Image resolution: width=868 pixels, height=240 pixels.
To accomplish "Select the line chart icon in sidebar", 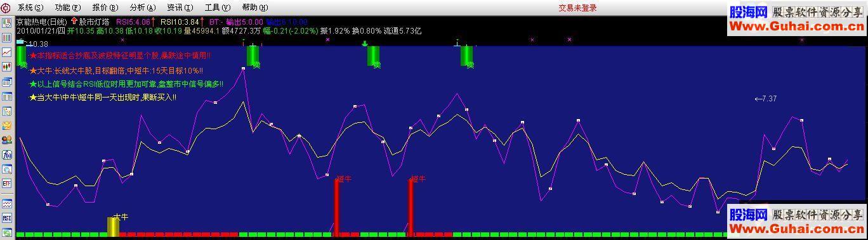I will [6, 52].
